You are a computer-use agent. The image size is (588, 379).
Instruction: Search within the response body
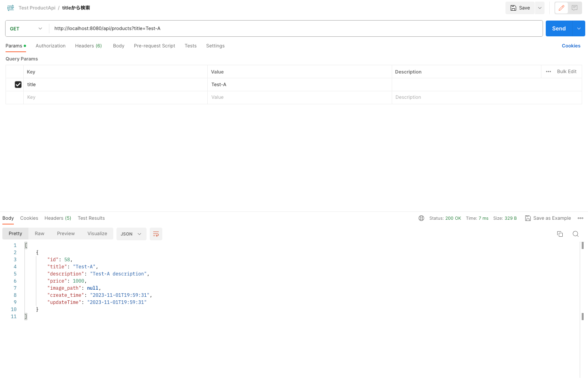575,234
